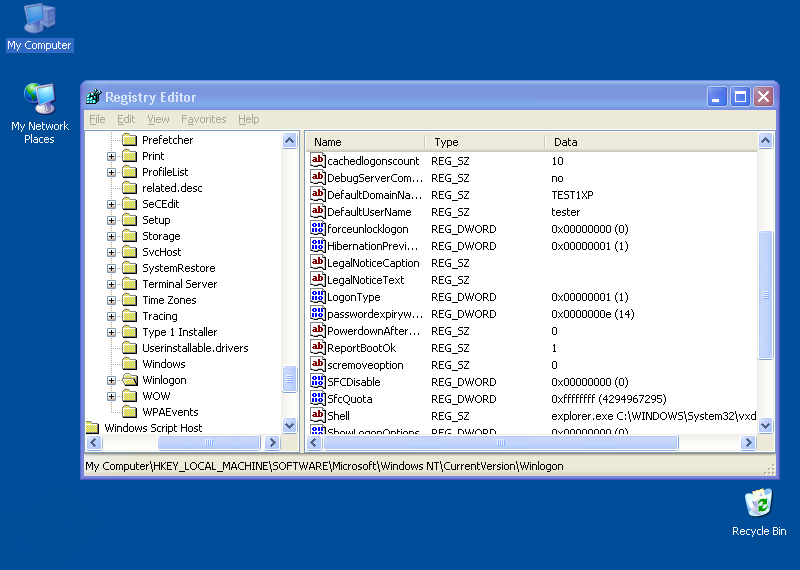Open the View menu

point(158,119)
